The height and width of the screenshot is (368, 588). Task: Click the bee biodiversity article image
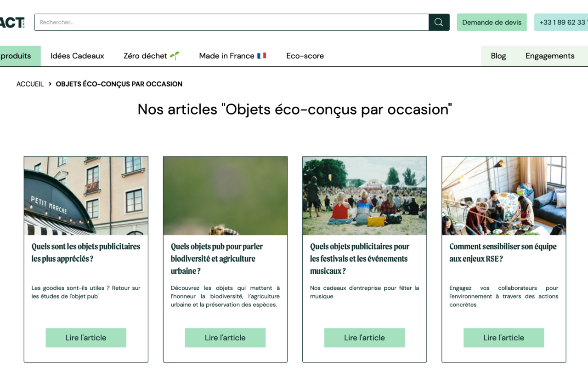tap(225, 196)
